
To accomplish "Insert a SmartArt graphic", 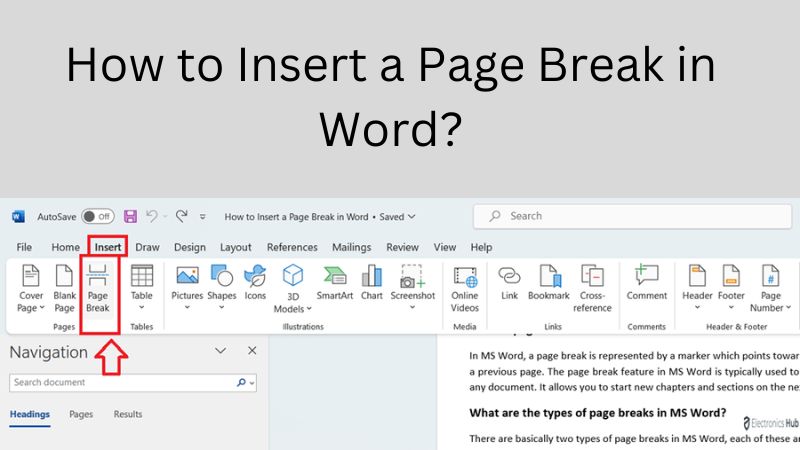I will pyautogui.click(x=335, y=282).
